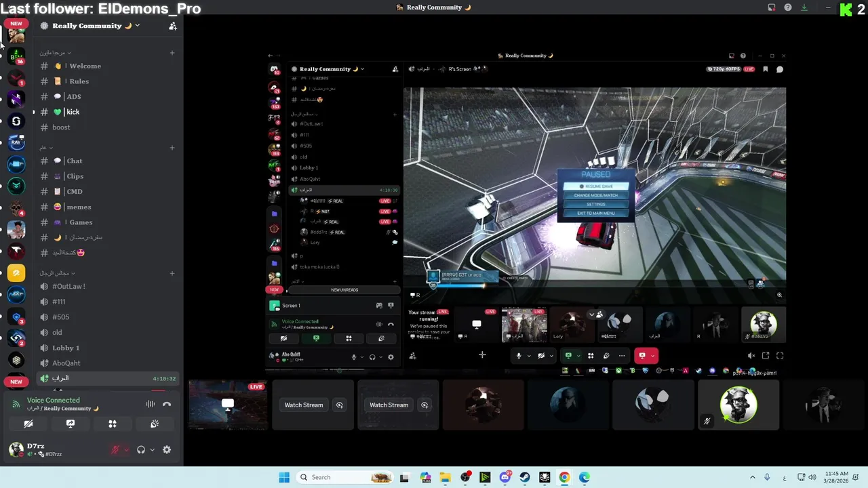Click invite people icon beside server name
This screenshot has width=868, height=488.
172,26
